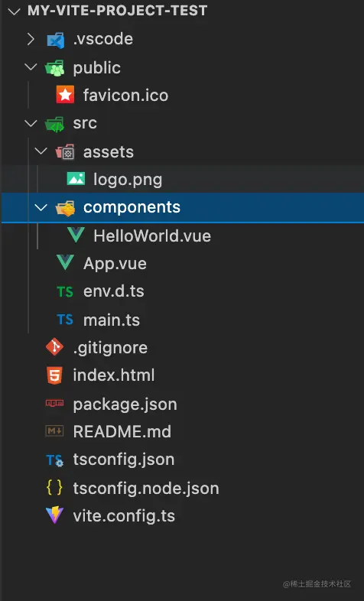
Task: Click the green image icon for logo.png
Action: (76, 179)
